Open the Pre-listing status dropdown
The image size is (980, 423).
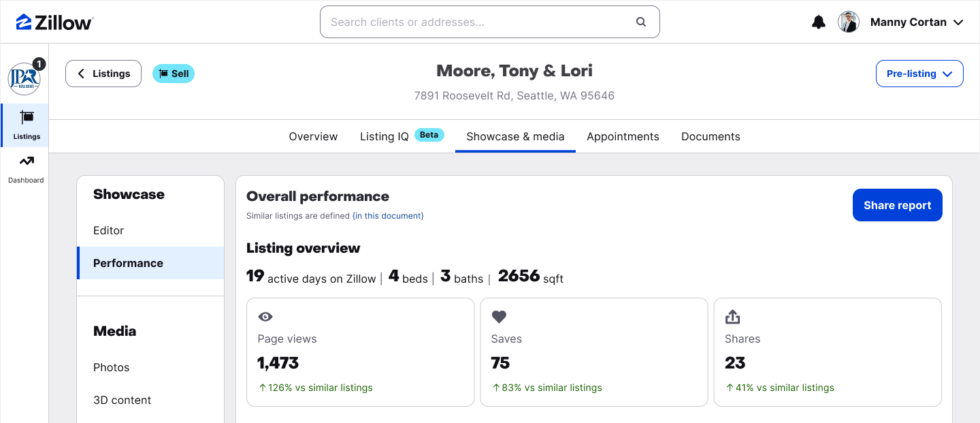point(919,74)
